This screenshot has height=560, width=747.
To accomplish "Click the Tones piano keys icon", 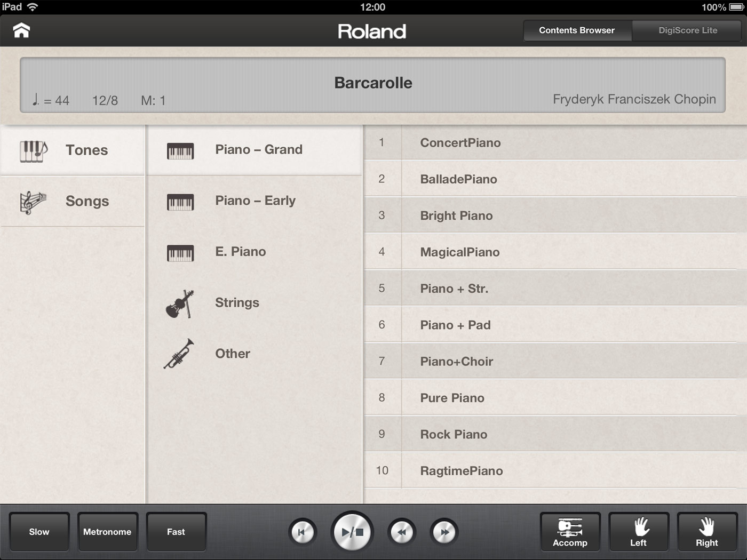I will pyautogui.click(x=34, y=151).
